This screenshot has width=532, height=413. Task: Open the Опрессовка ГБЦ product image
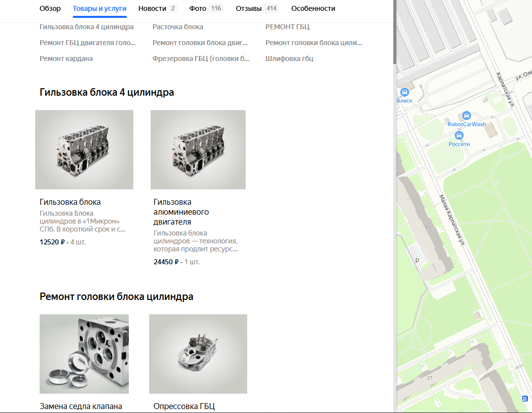[x=198, y=354]
